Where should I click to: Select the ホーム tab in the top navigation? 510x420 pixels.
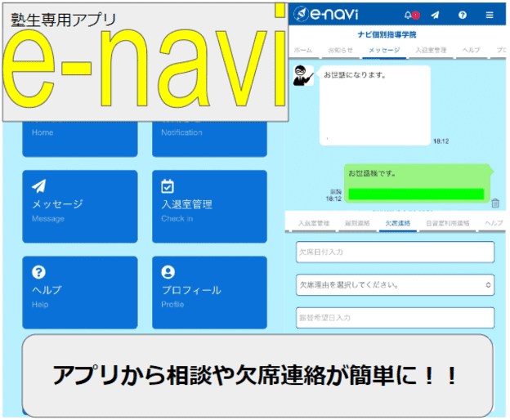(x=302, y=51)
